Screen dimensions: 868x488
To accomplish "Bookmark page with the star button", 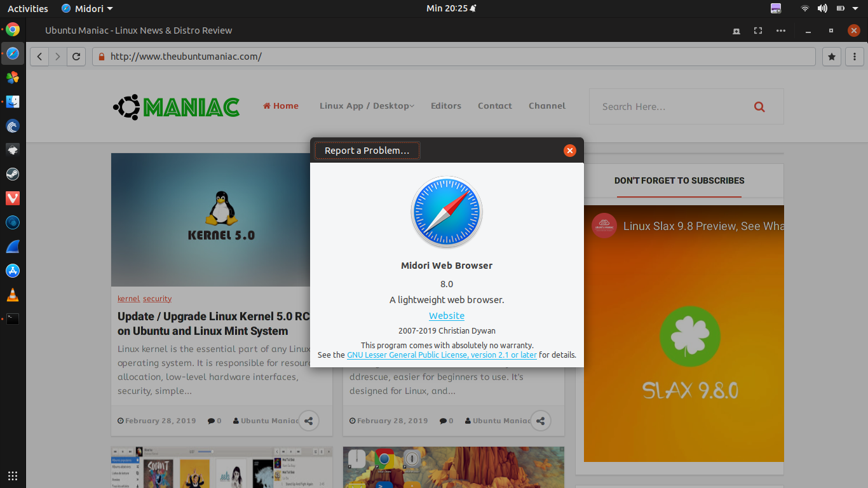I will pyautogui.click(x=832, y=57).
